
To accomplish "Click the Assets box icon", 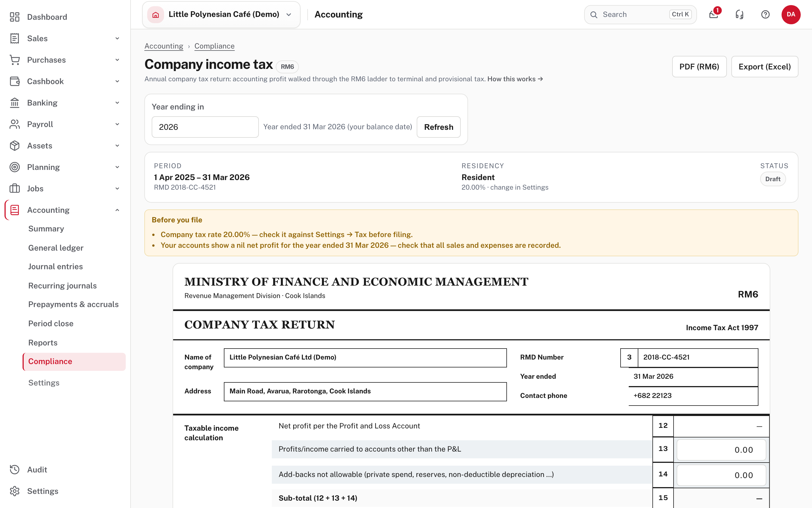I will 14,146.
